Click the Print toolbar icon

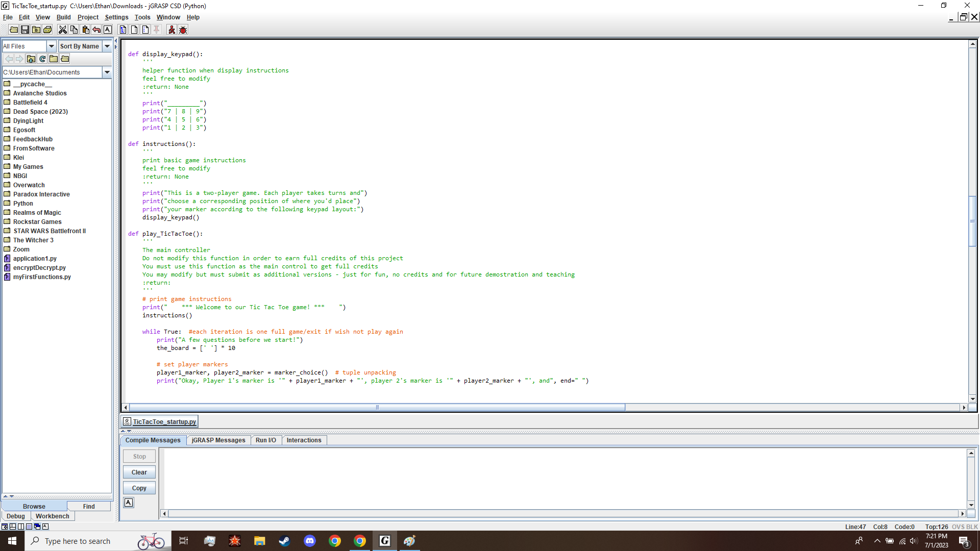click(47, 30)
